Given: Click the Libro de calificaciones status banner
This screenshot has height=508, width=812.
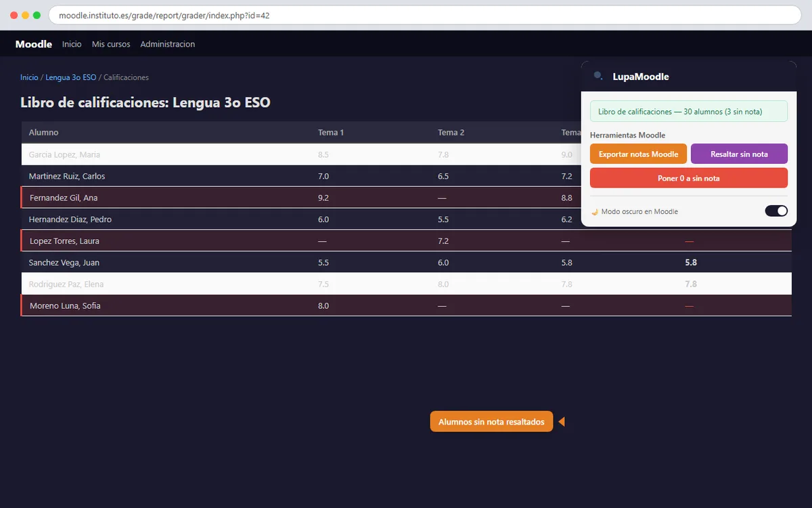Looking at the screenshot, I should [689, 111].
